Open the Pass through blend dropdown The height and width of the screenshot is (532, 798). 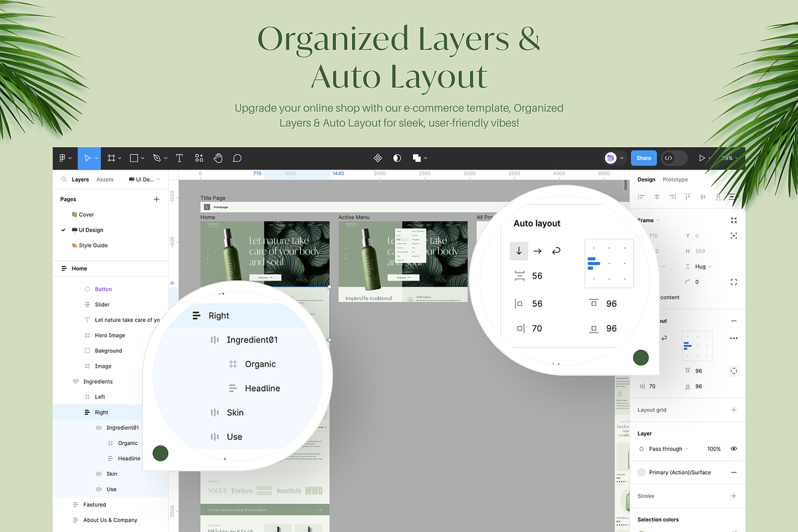coord(668,449)
